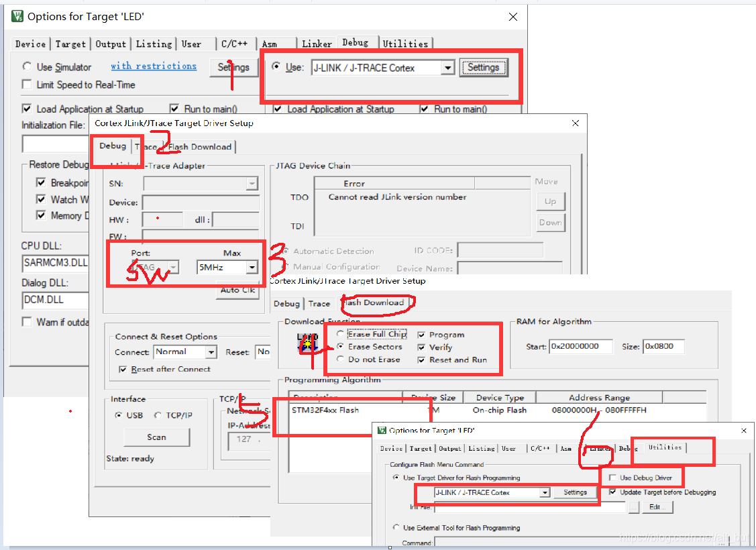Expand the Reset dropdown in Connect & Reset Options

click(x=263, y=352)
